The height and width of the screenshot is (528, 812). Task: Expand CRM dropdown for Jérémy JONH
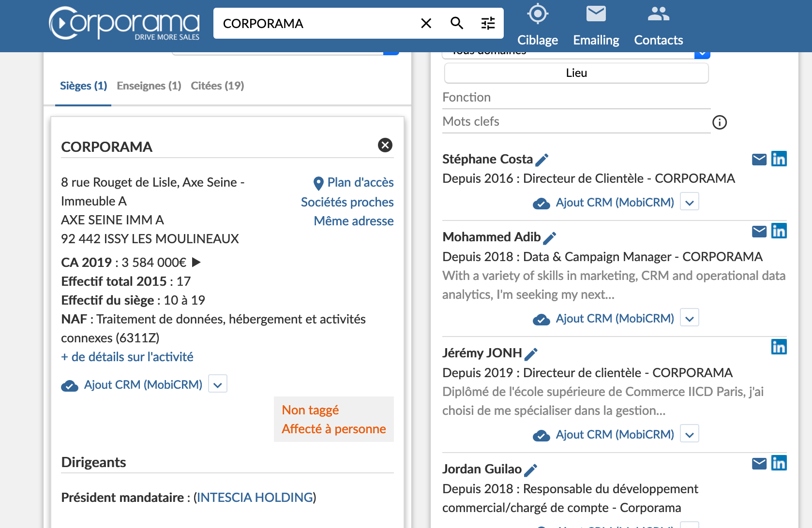click(689, 434)
